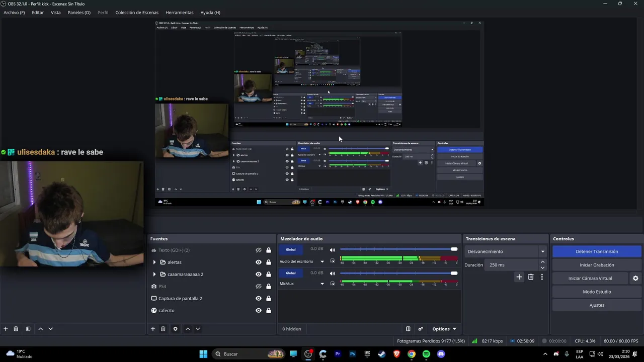
Task: Hide the cafecito source with its eye icon
Action: point(259,311)
